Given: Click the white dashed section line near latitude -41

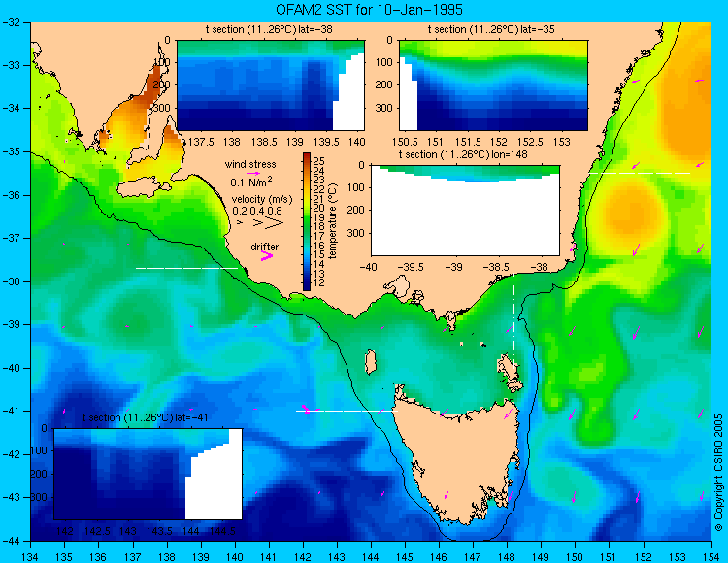Looking at the screenshot, I should 347,411.
